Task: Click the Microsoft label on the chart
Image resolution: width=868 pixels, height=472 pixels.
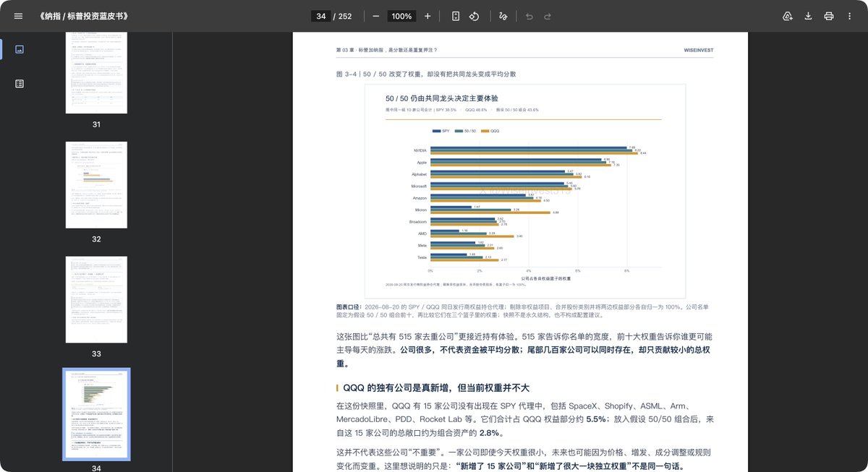Action: 420,186
